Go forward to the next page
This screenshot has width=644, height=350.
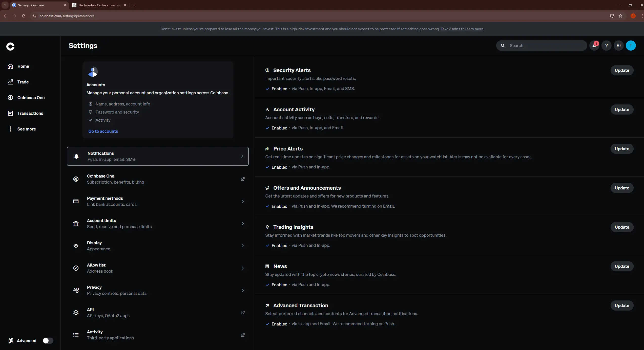click(15, 16)
